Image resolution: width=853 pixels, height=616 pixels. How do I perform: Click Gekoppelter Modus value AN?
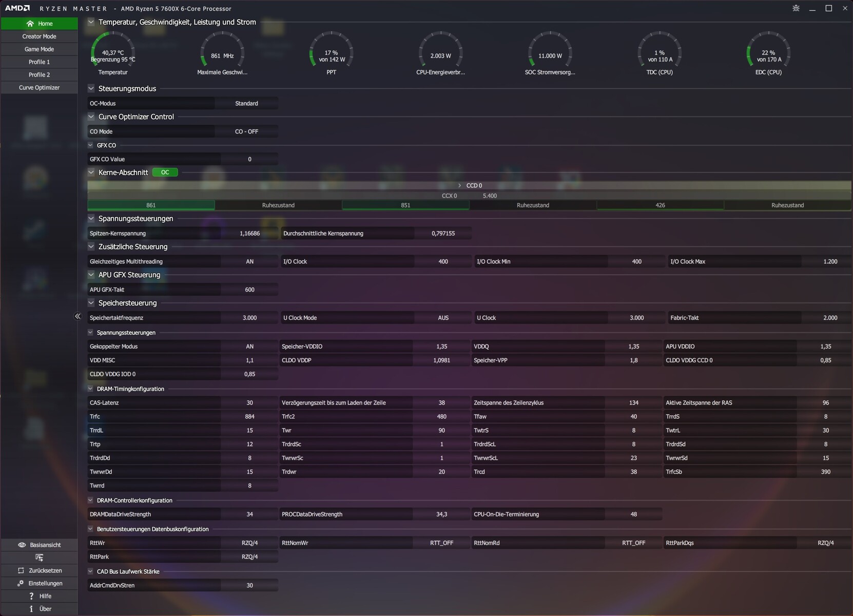250,346
